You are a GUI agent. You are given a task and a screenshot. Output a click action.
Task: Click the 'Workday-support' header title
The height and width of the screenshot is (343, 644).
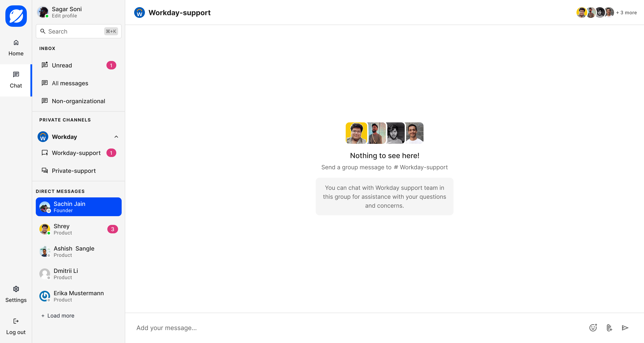click(180, 13)
